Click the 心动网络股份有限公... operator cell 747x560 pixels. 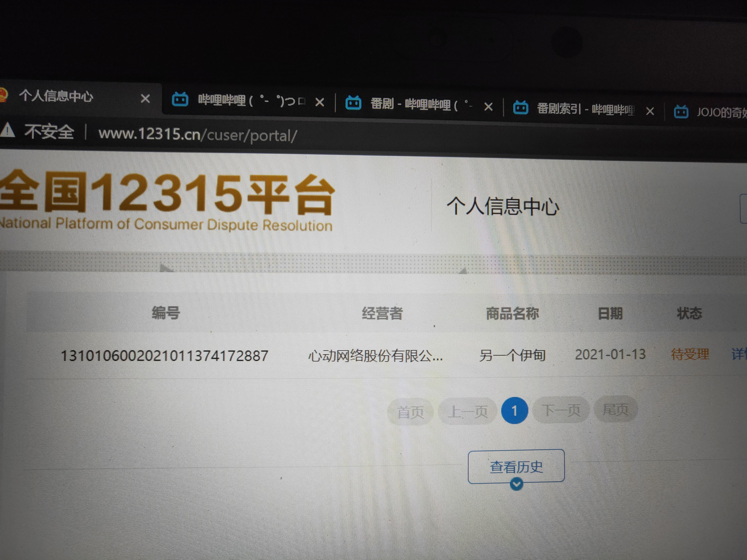pyautogui.click(x=375, y=356)
